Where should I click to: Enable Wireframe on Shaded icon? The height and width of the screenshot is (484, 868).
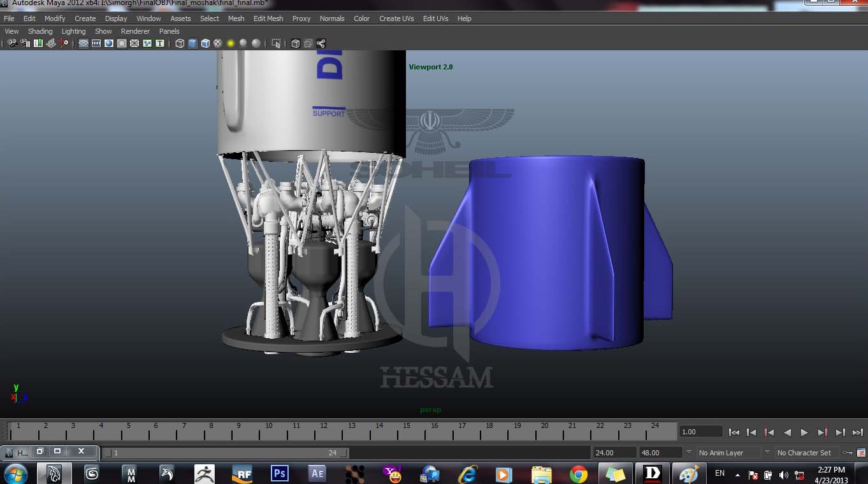[x=205, y=43]
